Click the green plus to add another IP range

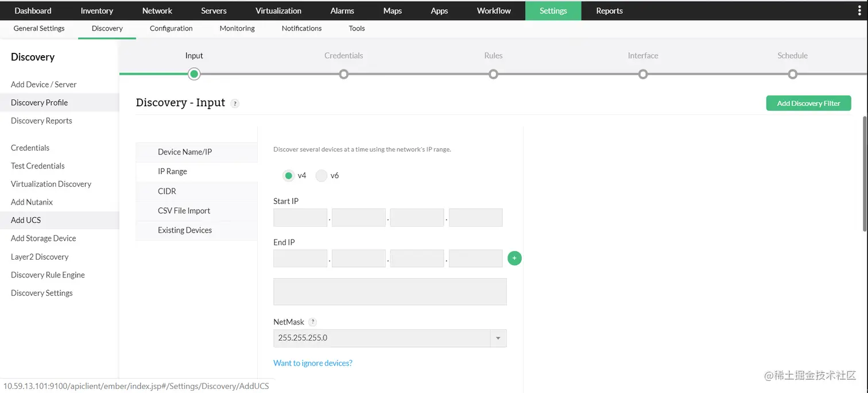click(x=514, y=258)
